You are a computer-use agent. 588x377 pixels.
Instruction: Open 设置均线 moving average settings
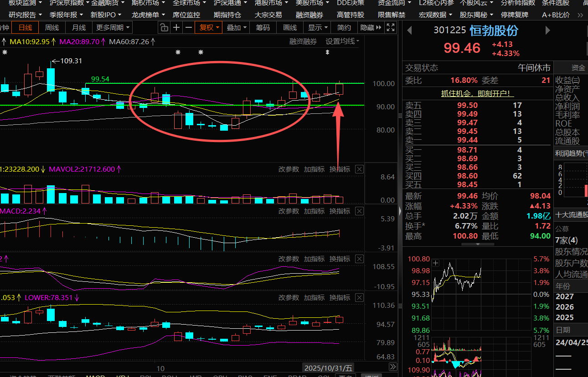(x=342, y=41)
